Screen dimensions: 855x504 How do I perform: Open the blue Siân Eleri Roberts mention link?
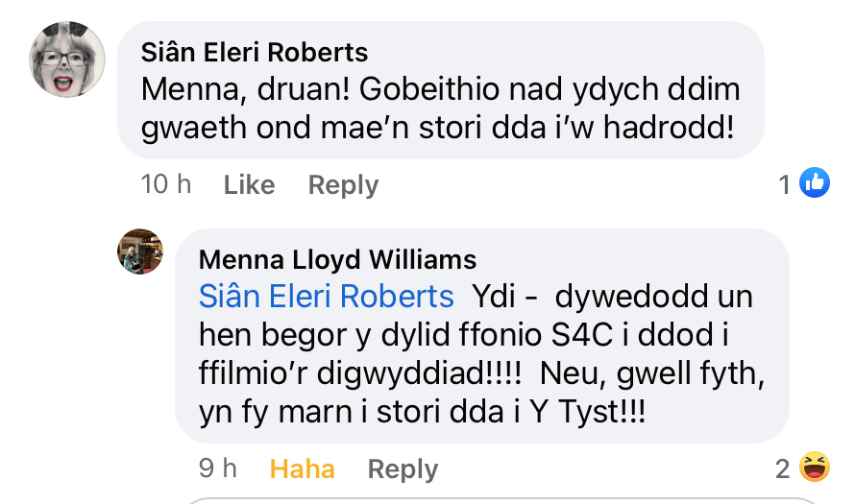326,297
